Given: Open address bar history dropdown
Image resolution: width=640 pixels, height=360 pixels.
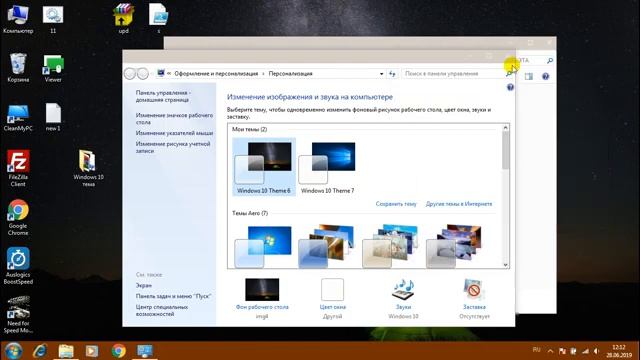Looking at the screenshot, I should (381, 74).
